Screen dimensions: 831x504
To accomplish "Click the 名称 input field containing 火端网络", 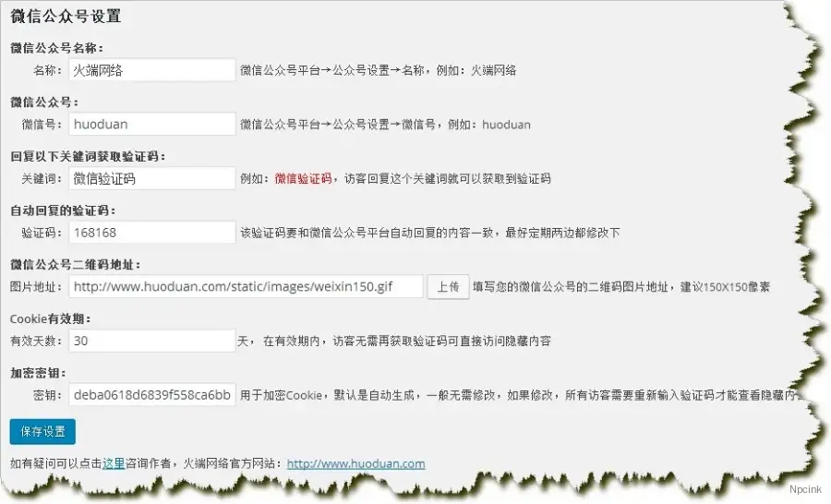I will click(152, 70).
